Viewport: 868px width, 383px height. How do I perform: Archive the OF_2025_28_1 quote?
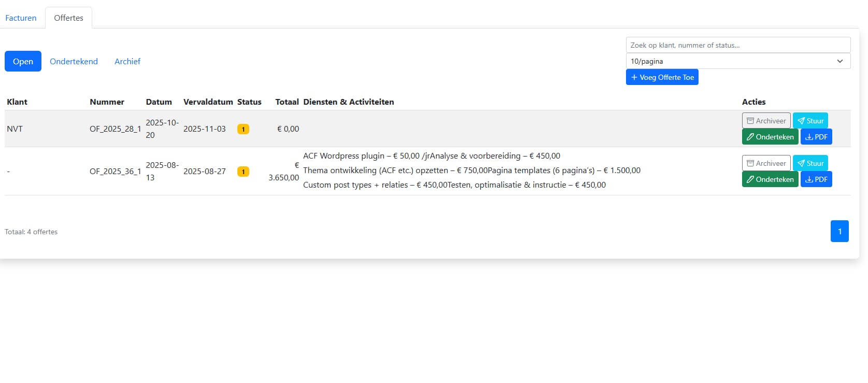click(766, 121)
